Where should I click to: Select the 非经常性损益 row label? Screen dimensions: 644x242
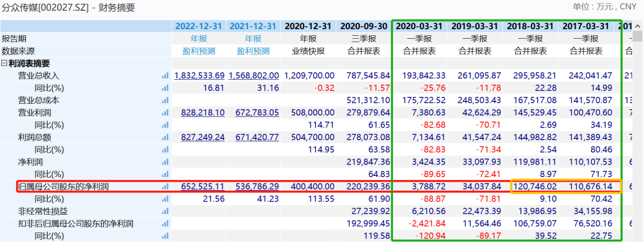click(43, 211)
